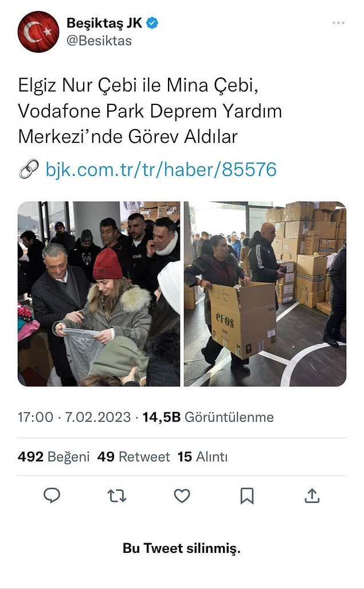Click the chain link icon
The height and width of the screenshot is (589, 364).
tap(29, 169)
